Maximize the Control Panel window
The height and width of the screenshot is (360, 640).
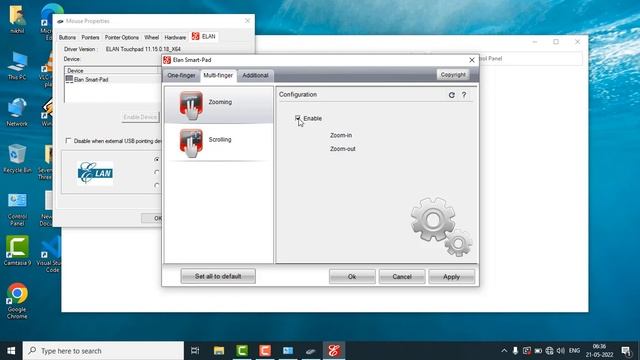point(556,42)
